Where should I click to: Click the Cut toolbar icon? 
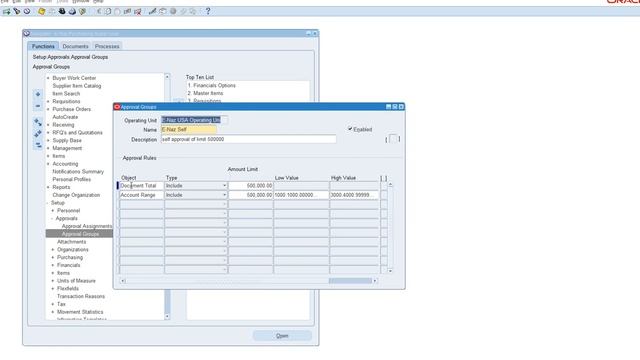point(98,11)
